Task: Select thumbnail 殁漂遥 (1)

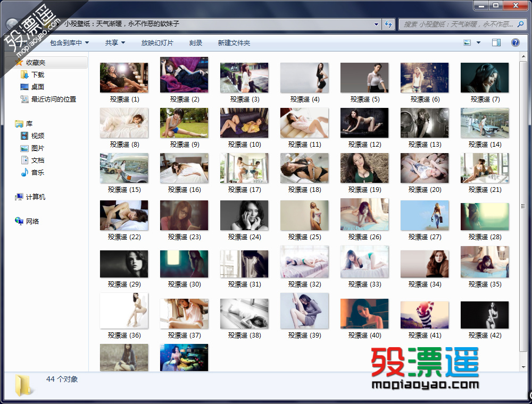Action: (124, 78)
